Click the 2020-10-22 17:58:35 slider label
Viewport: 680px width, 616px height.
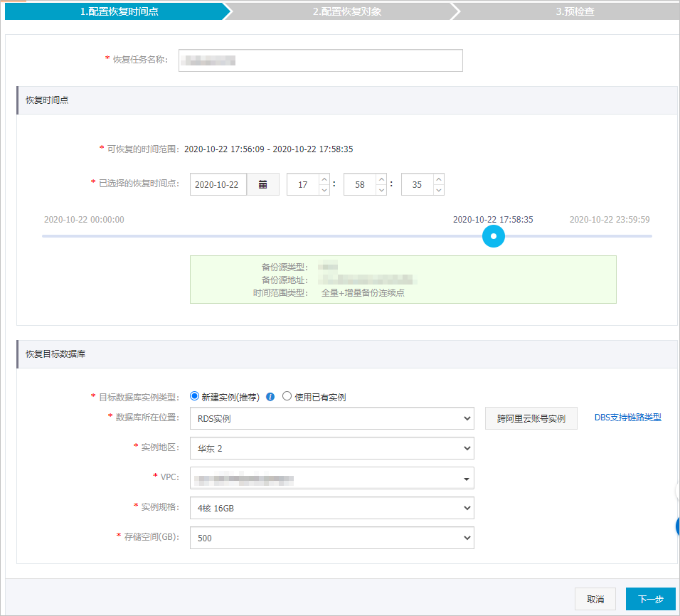coord(493,220)
